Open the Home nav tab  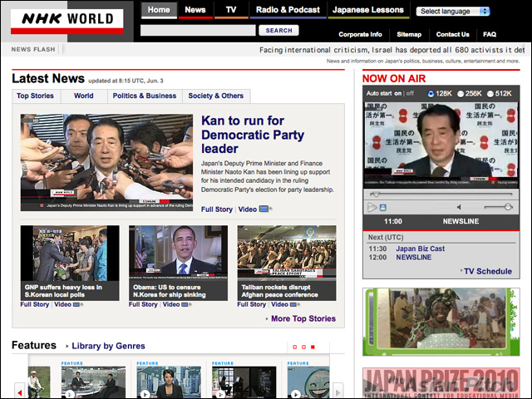[x=159, y=10]
